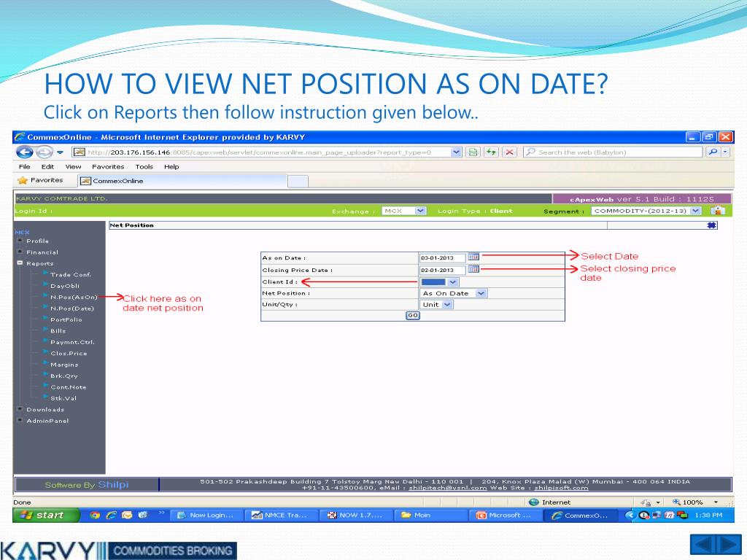Open search provider dropdown arrow

(x=725, y=152)
